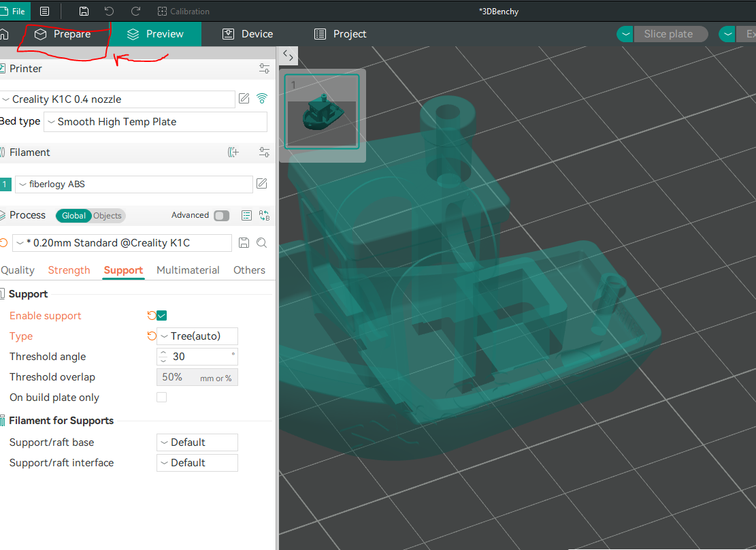The height and width of the screenshot is (550, 756).
Task: Open the fiberlogy ABS filament dropdown
Action: tap(134, 184)
